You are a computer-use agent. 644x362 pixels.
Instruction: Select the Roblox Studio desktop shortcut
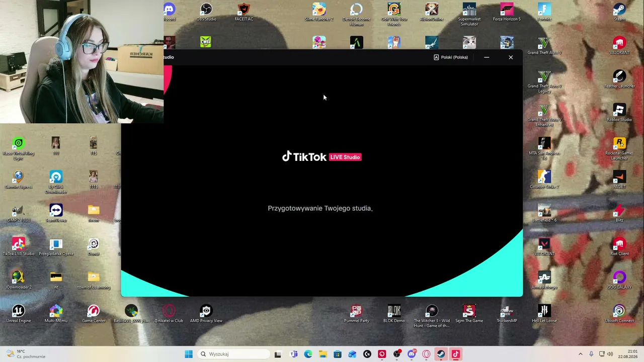pyautogui.click(x=619, y=113)
